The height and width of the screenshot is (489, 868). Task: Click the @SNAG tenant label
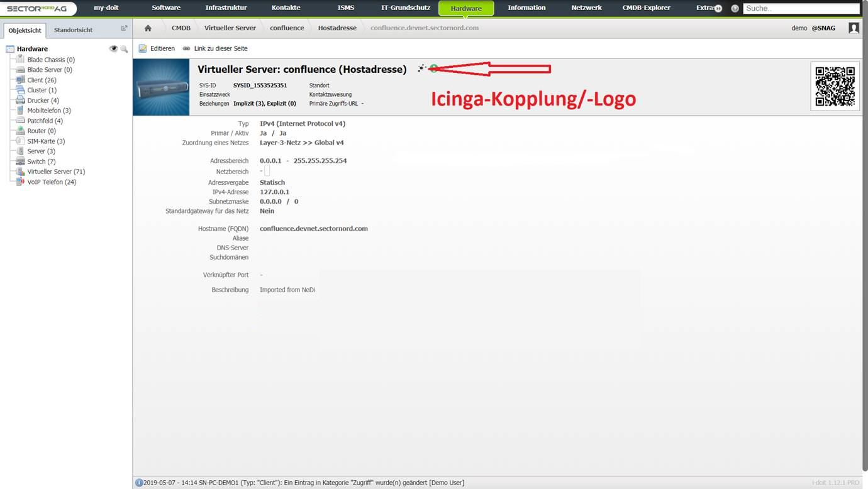pos(823,28)
